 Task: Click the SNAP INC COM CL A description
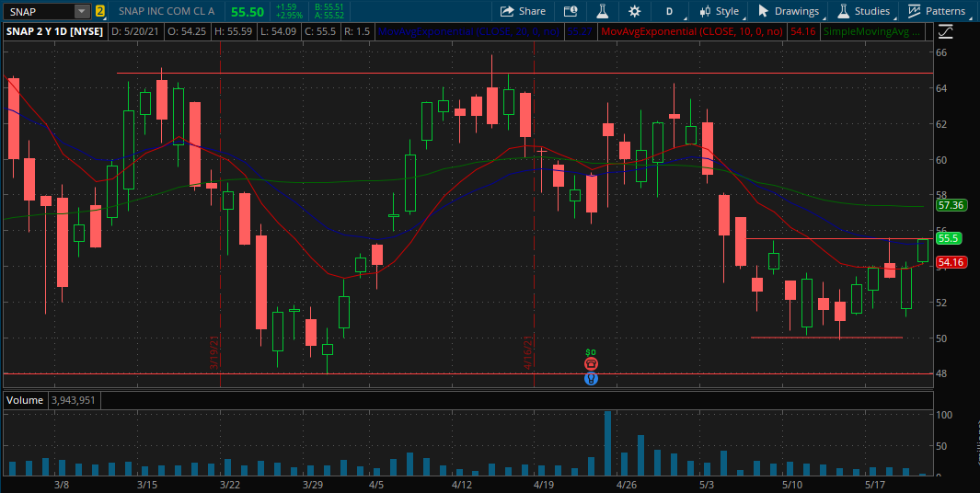coord(167,11)
